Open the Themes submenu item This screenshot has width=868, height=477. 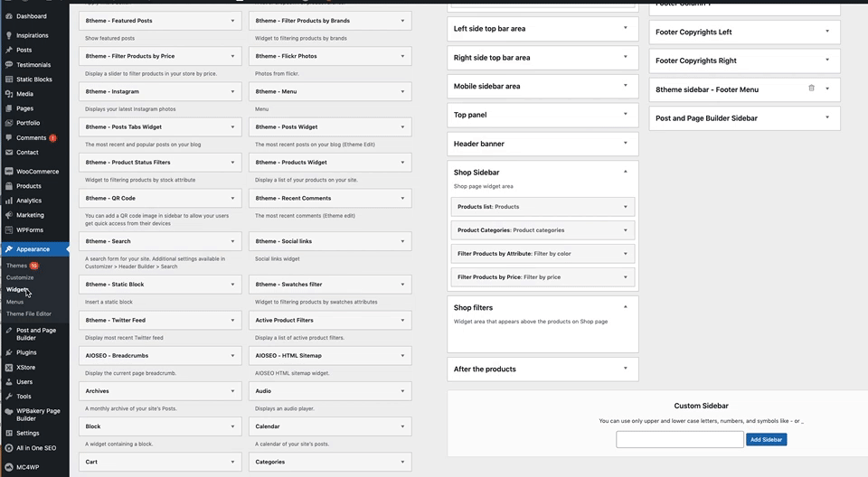[16, 266]
